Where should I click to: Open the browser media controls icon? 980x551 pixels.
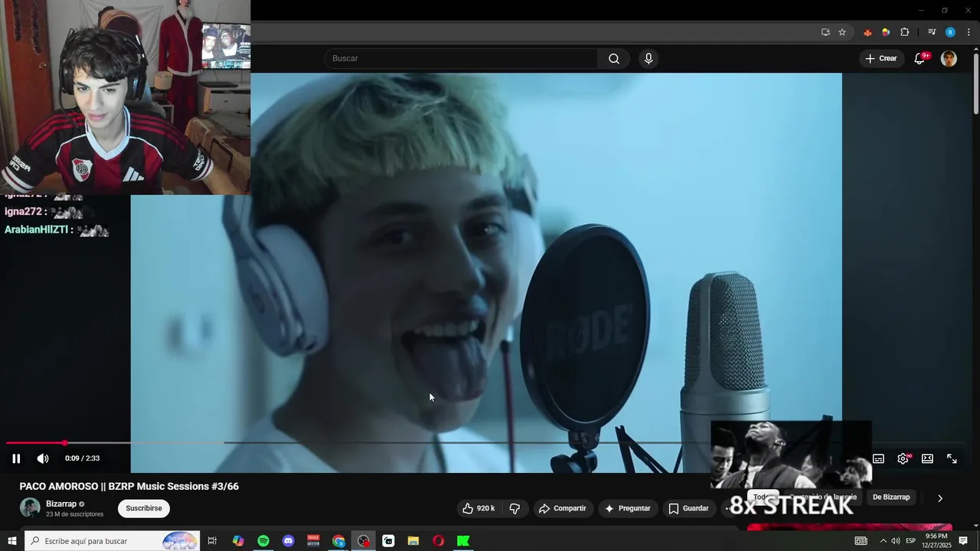point(932,32)
